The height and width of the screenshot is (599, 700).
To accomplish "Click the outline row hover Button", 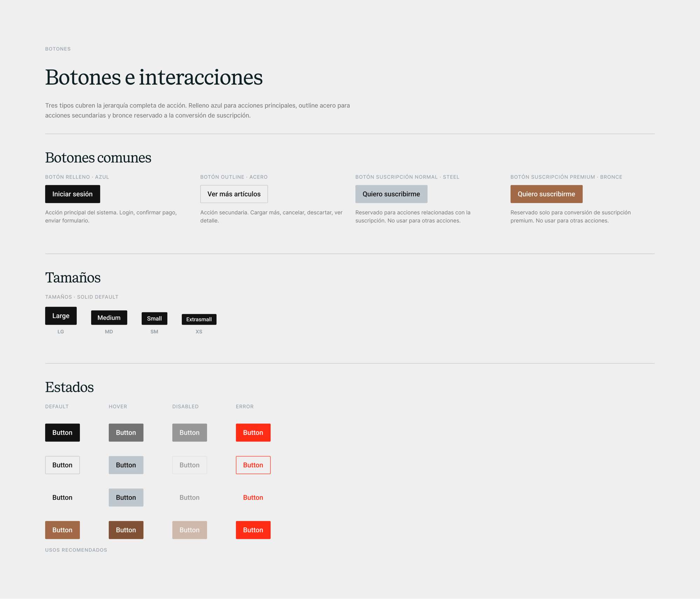I will tap(126, 465).
